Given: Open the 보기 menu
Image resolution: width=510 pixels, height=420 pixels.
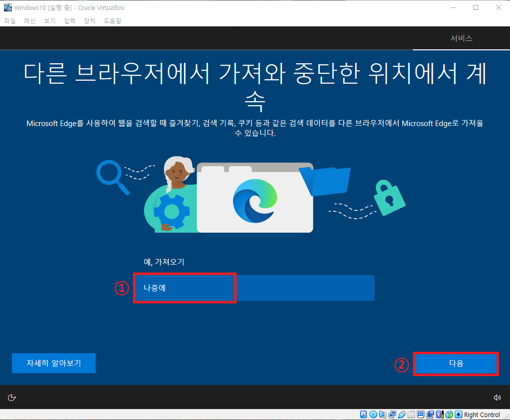Looking at the screenshot, I should click(x=50, y=21).
